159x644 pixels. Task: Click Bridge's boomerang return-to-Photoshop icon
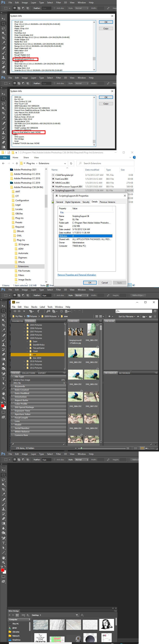pyautogui.click(x=39, y=311)
